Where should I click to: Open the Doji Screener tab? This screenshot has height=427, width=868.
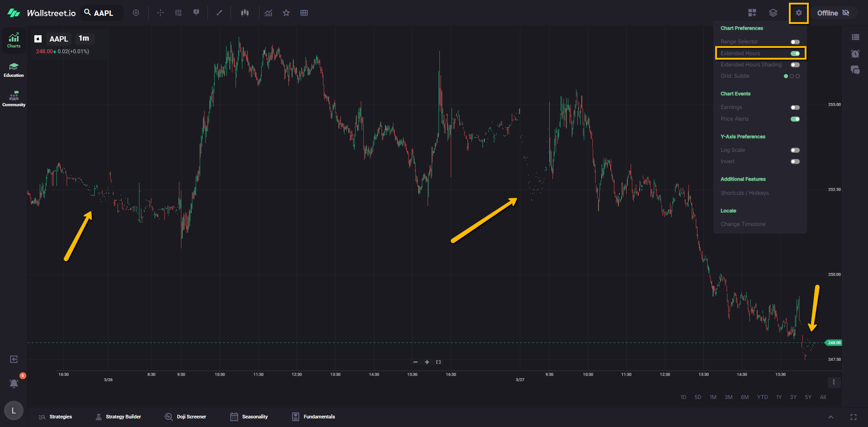pyautogui.click(x=186, y=417)
